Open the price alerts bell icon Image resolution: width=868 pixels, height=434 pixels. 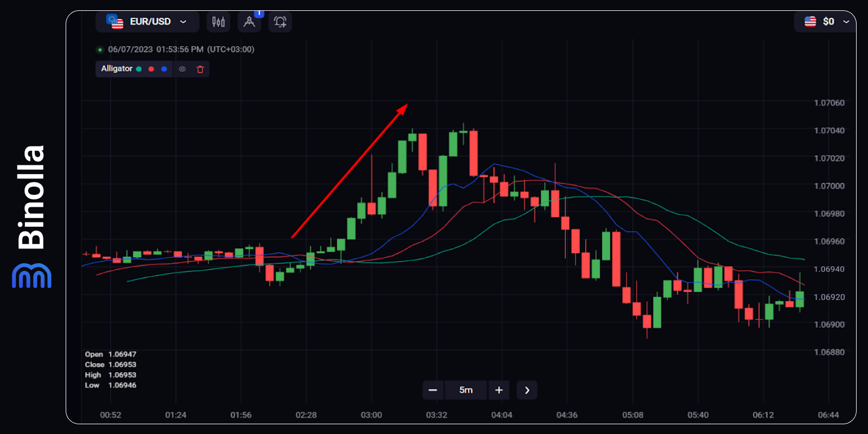pos(280,22)
